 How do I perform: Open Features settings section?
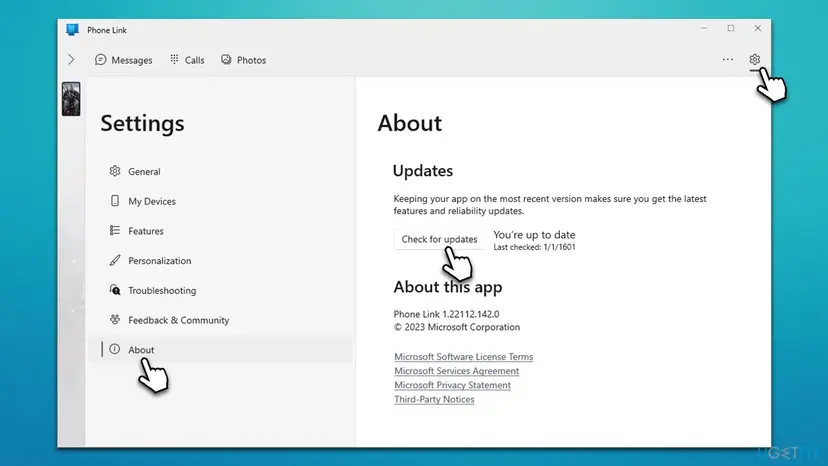[221, 231]
